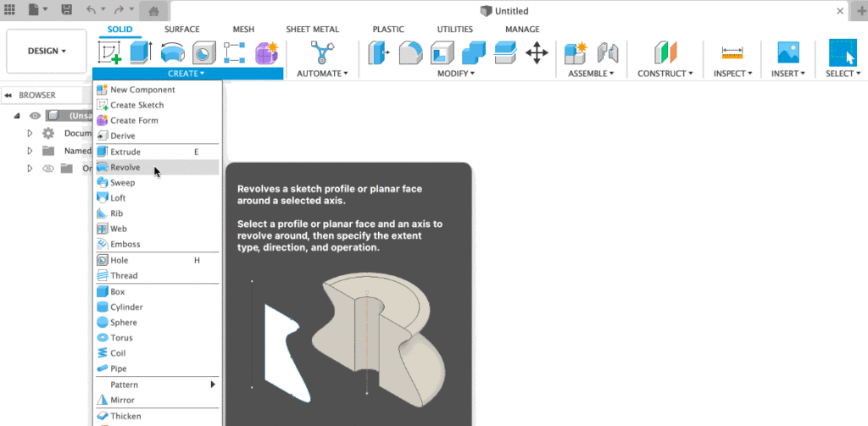868x426 pixels.
Task: Expand the Document Settings tree node
Action: point(30,133)
